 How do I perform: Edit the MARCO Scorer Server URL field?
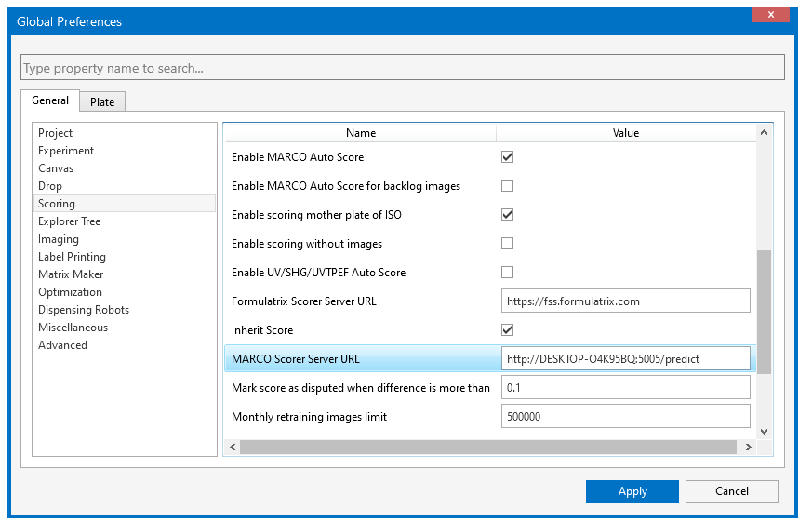pos(625,359)
